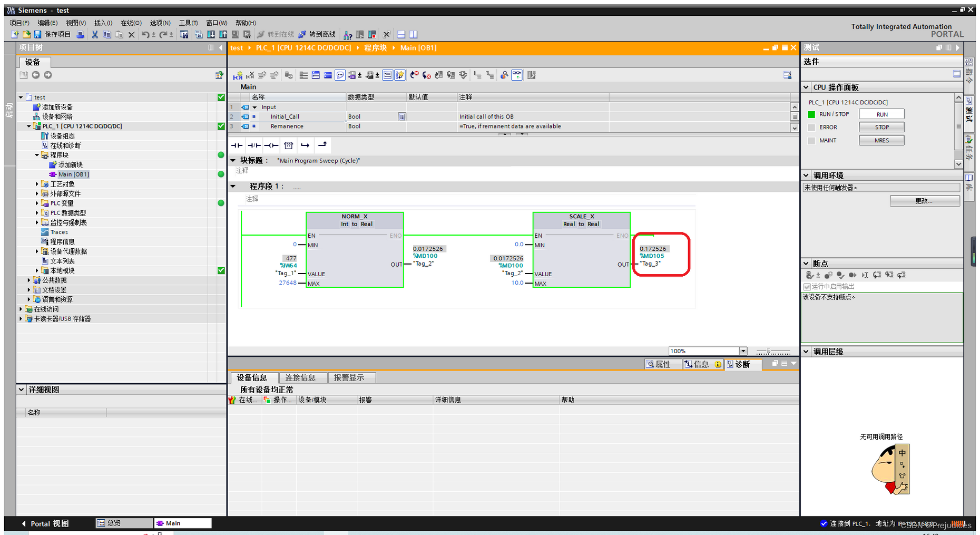The width and height of the screenshot is (980, 535).
Task: Click the back arrow in project tree toolbar
Action: click(35, 75)
